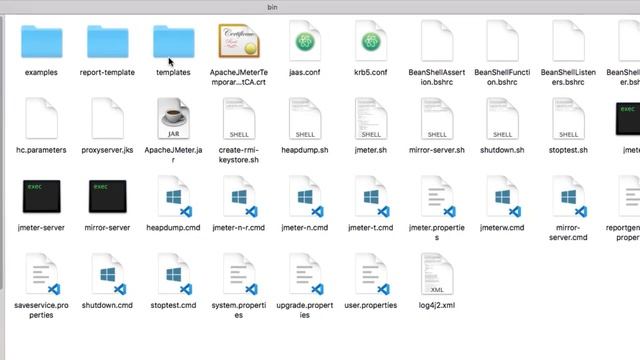
Task: Select the mirror-server.cmd file
Action: pos(570,196)
